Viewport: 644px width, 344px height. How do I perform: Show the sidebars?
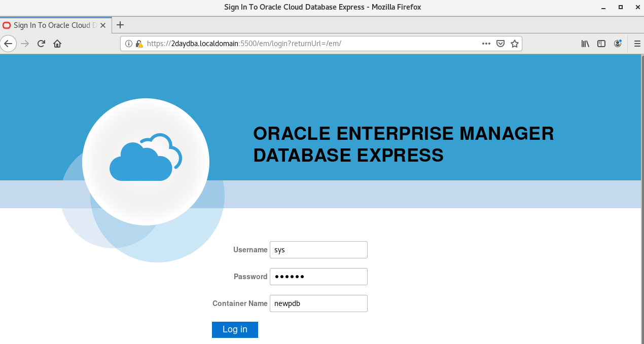tap(601, 44)
